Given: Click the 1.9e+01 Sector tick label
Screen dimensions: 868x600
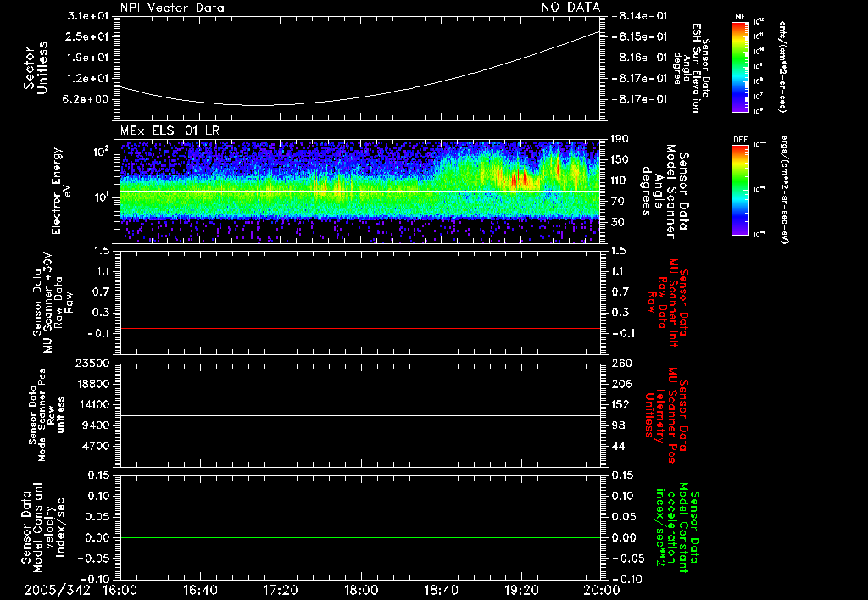Looking at the screenshot, I should (88, 58).
